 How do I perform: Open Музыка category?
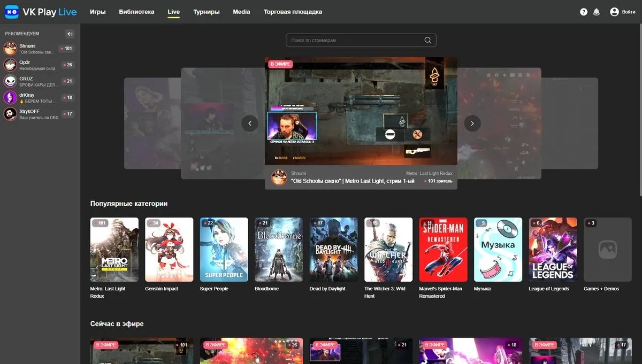click(x=498, y=250)
